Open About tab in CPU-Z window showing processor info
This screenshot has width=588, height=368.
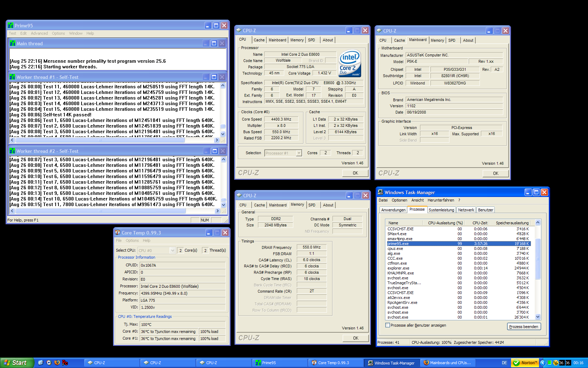point(328,40)
